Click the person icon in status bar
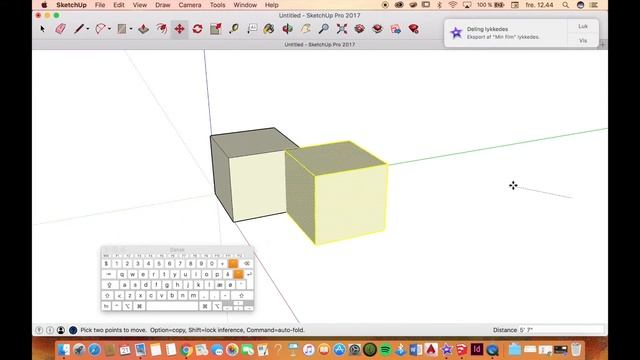The image size is (640, 360). (x=61, y=330)
